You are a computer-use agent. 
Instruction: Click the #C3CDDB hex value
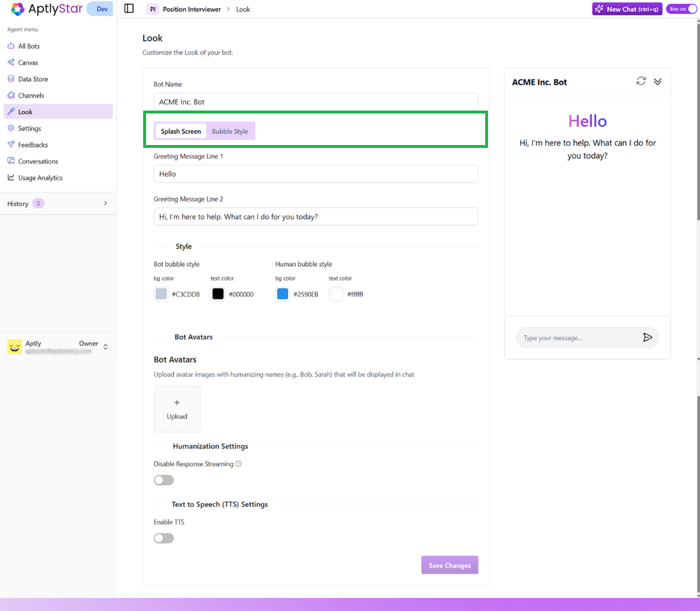(x=186, y=295)
